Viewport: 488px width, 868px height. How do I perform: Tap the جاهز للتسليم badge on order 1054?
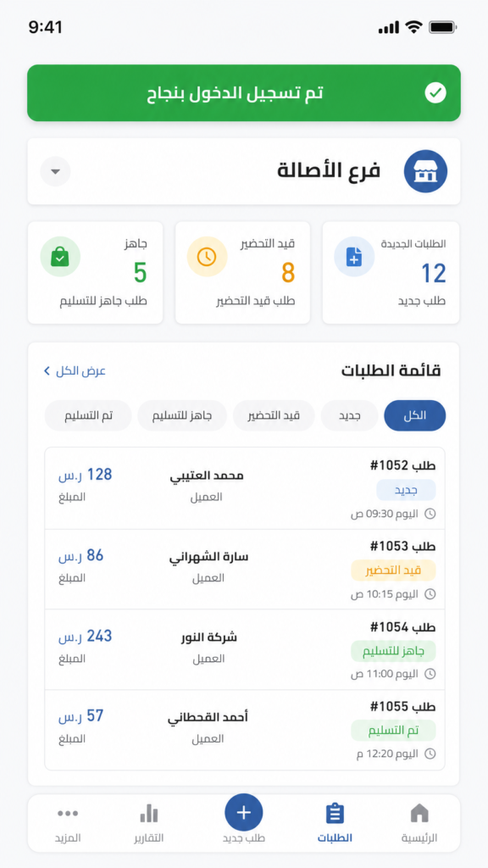tap(393, 651)
